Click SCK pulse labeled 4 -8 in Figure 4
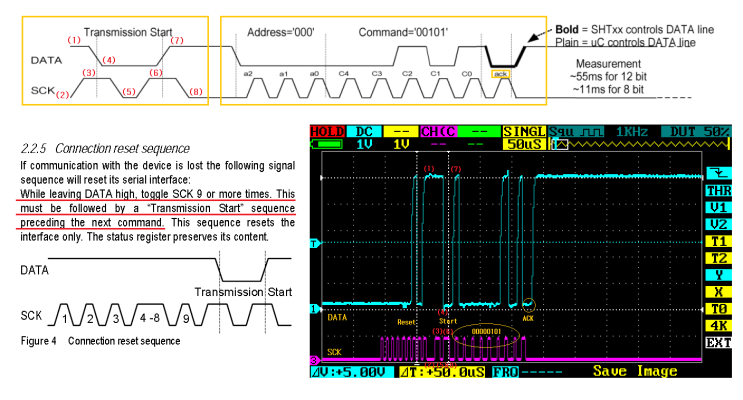Screen dimensions: 743x400 pyautogui.click(x=150, y=318)
